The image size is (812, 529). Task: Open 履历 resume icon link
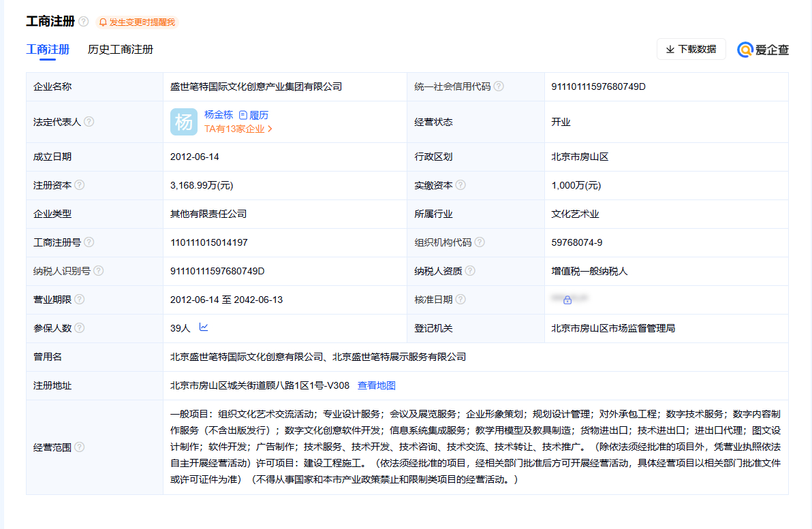(253, 115)
